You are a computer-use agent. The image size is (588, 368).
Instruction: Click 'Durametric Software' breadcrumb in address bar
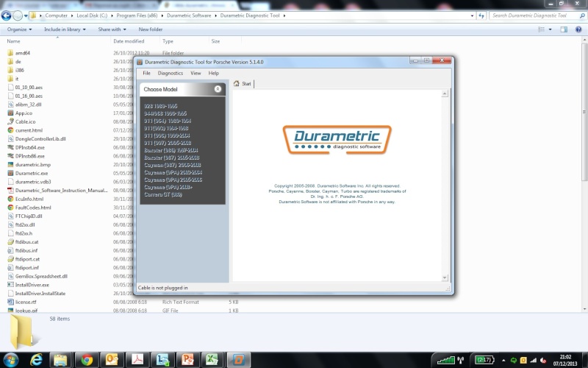coord(189,15)
